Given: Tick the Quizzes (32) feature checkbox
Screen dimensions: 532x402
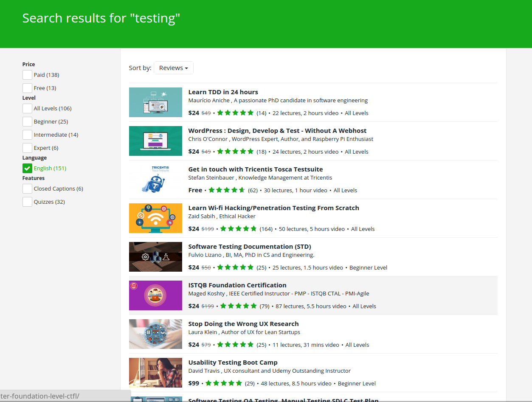Looking at the screenshot, I should pos(27,202).
